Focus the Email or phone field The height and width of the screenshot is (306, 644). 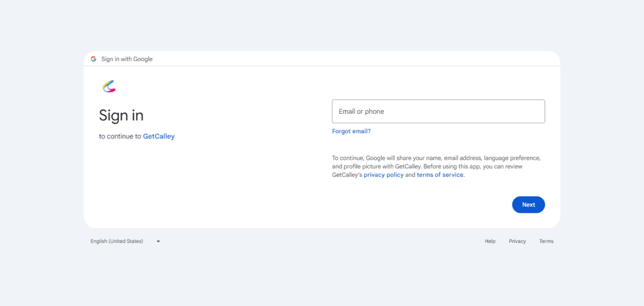(438, 111)
